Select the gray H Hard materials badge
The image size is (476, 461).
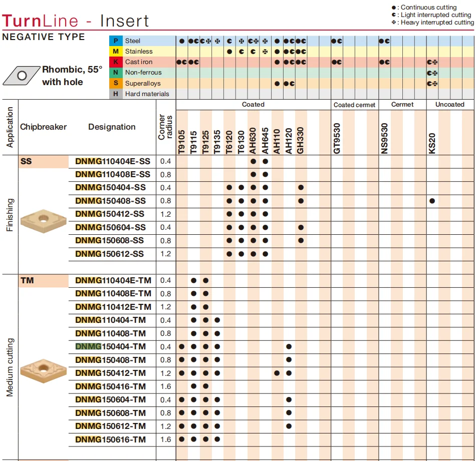coord(116,94)
